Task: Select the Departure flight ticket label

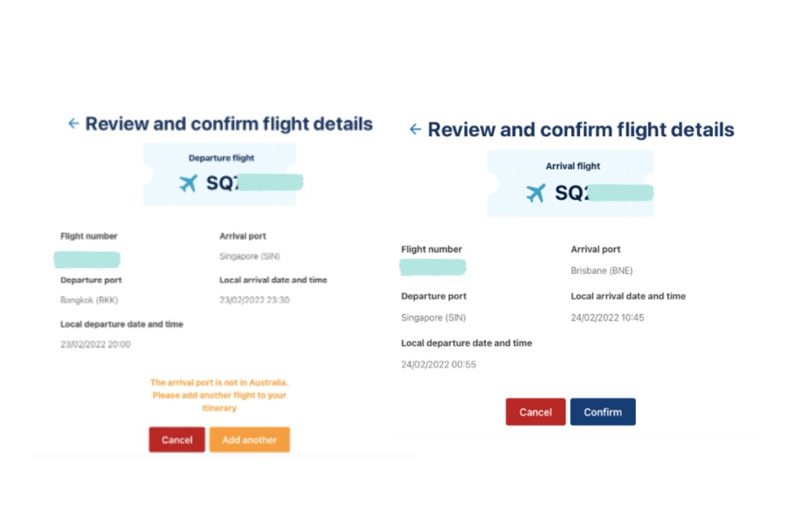Action: [x=221, y=158]
